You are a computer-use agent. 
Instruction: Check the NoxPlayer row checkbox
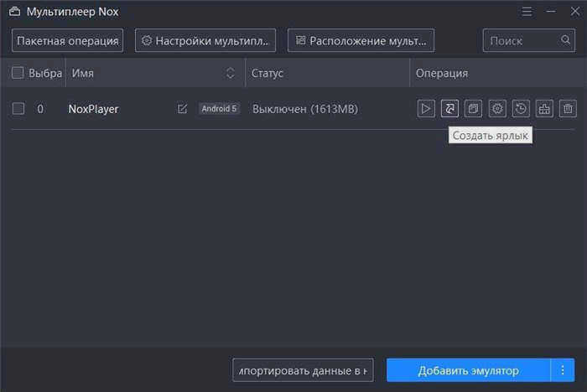[18, 109]
